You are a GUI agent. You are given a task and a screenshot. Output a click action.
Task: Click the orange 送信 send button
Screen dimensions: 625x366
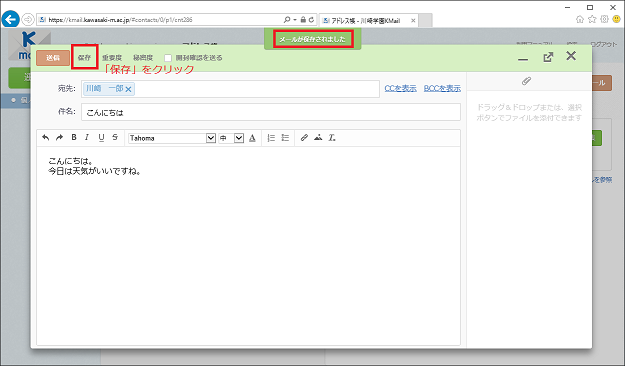(x=53, y=58)
